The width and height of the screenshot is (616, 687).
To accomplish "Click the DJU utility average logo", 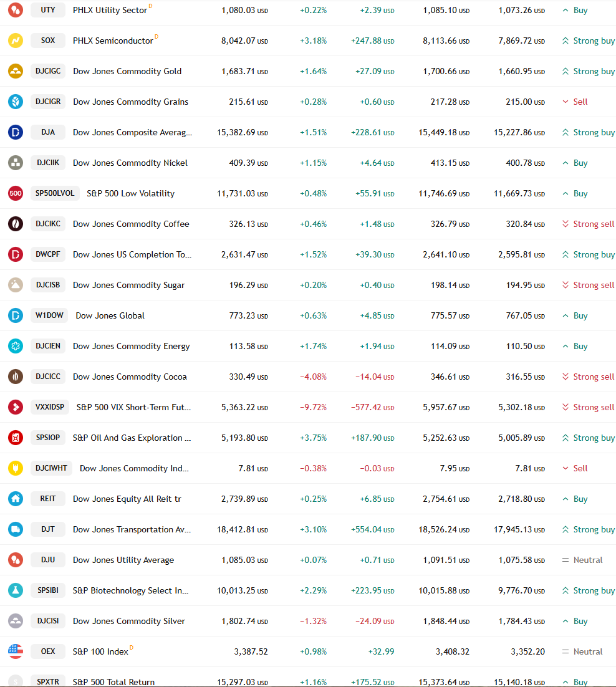I will point(16,560).
